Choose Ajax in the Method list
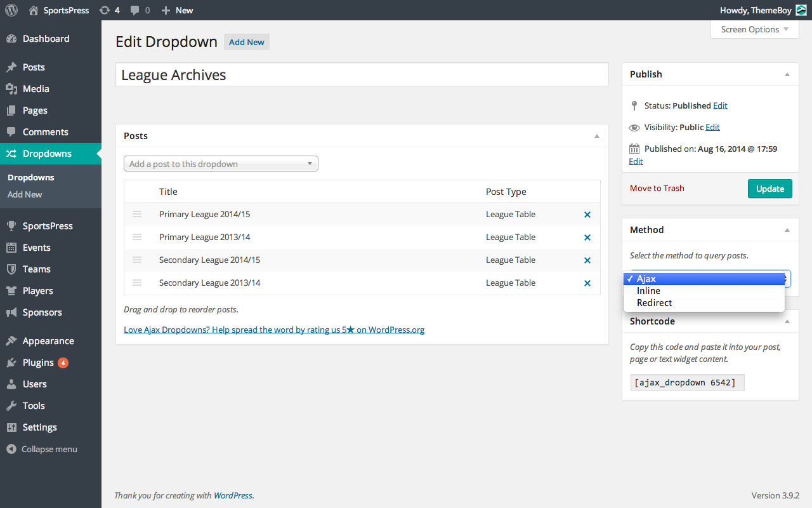The width and height of the screenshot is (812, 508). [704, 279]
